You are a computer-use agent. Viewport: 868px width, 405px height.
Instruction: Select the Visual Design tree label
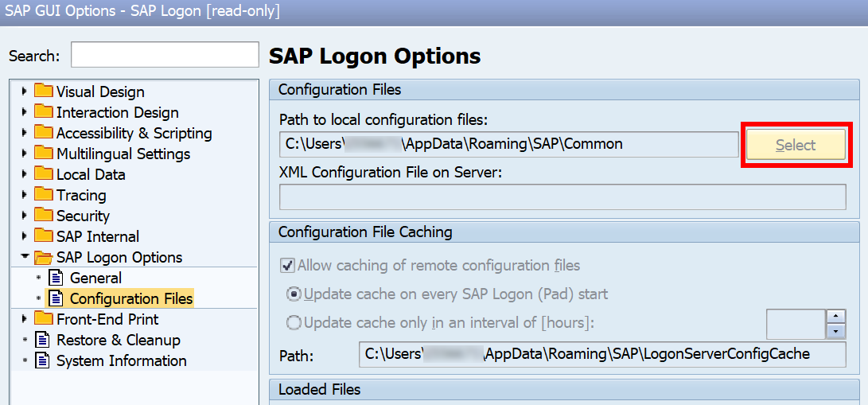coord(100,92)
